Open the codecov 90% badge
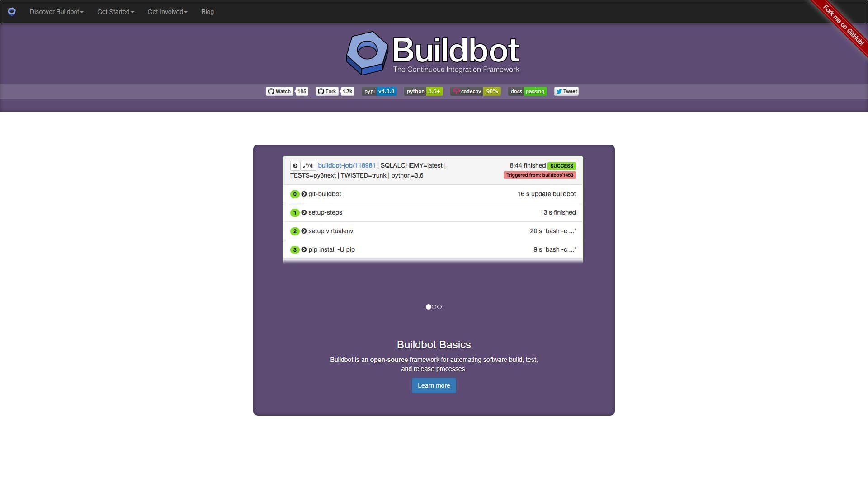868x488 pixels. coord(476,91)
